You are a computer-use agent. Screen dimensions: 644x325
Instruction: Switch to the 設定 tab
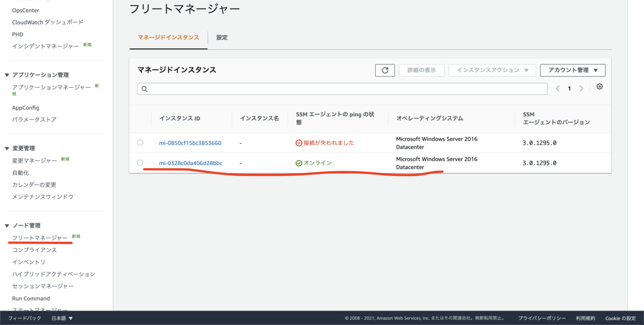(x=222, y=38)
